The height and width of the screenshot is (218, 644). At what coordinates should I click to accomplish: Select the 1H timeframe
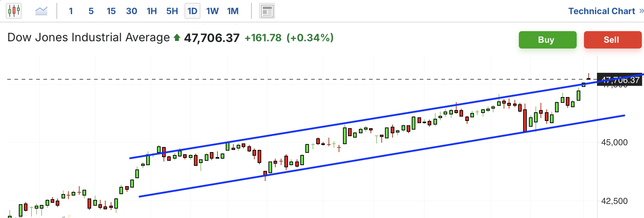pos(152,11)
